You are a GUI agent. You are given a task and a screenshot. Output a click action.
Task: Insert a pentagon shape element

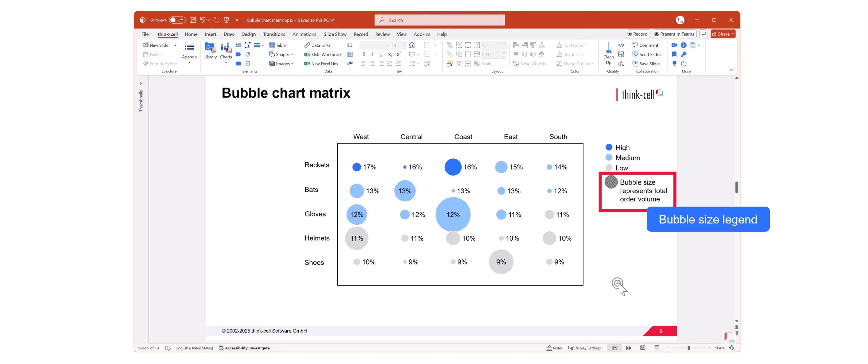(238, 54)
